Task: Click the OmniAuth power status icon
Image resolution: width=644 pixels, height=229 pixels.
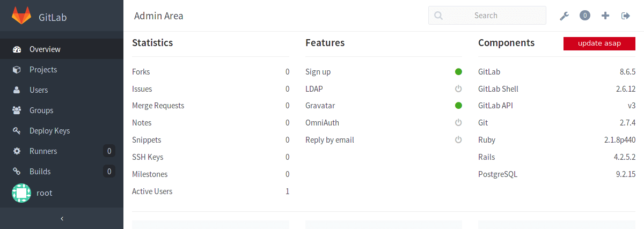Action: click(x=458, y=123)
